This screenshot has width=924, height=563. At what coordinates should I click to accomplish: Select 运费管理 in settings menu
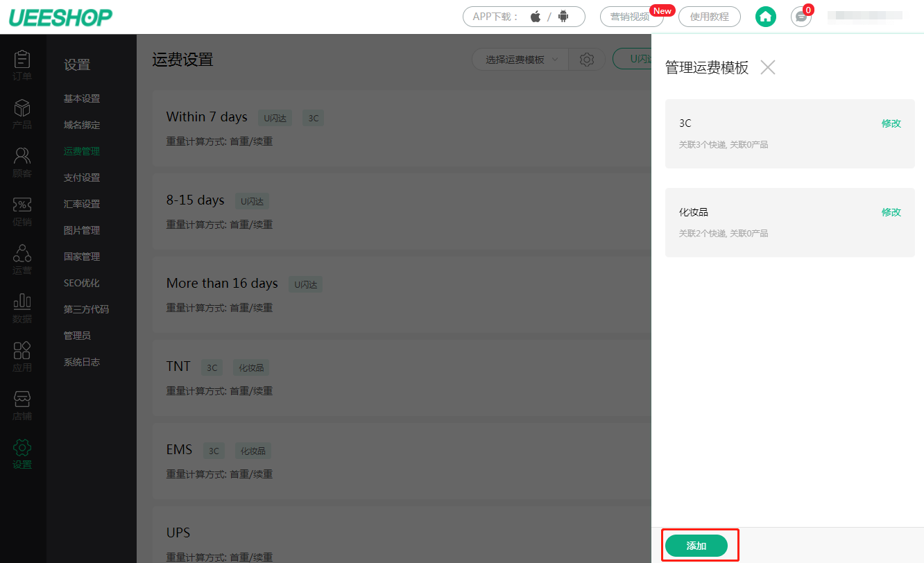pos(82,151)
